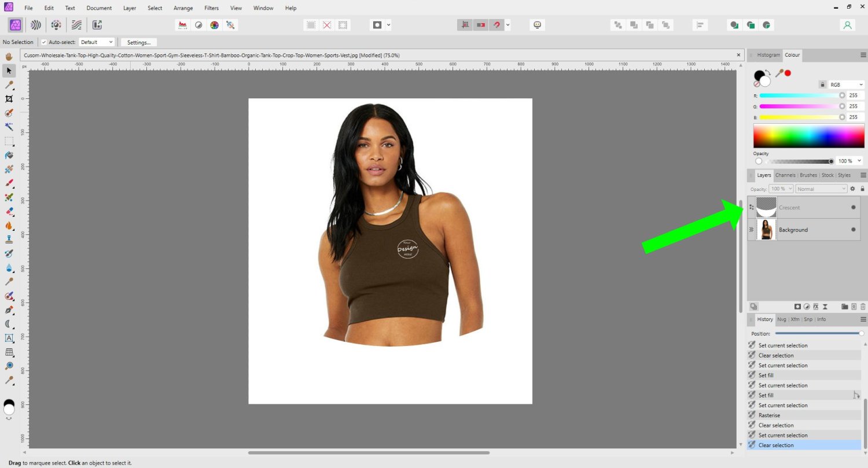The width and height of the screenshot is (868, 468).
Task: Select the Hand view tool
Action: (x=9, y=57)
